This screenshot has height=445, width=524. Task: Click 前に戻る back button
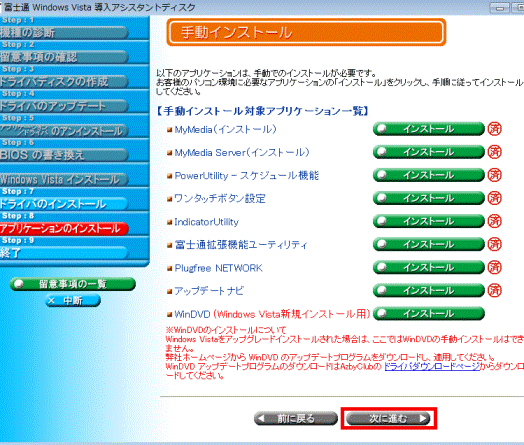click(296, 418)
